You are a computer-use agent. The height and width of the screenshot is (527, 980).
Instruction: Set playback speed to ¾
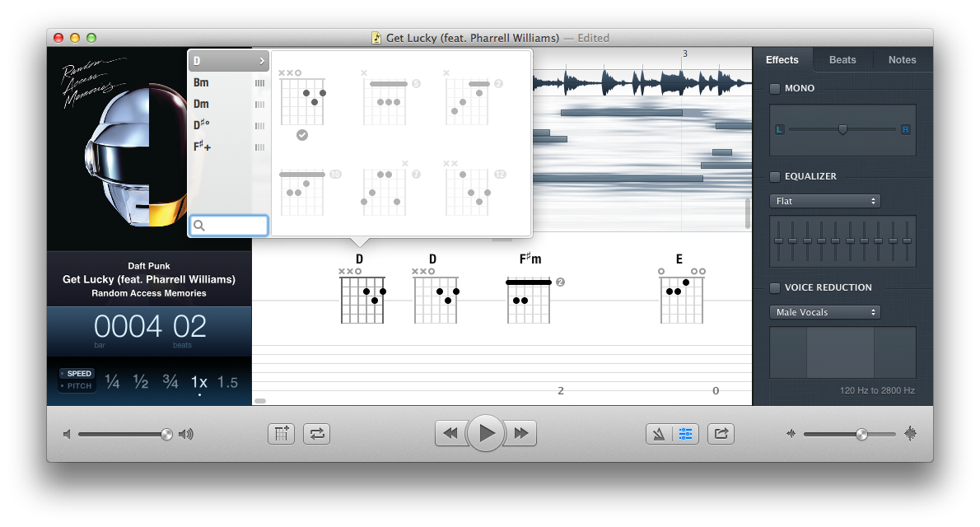coord(170,381)
